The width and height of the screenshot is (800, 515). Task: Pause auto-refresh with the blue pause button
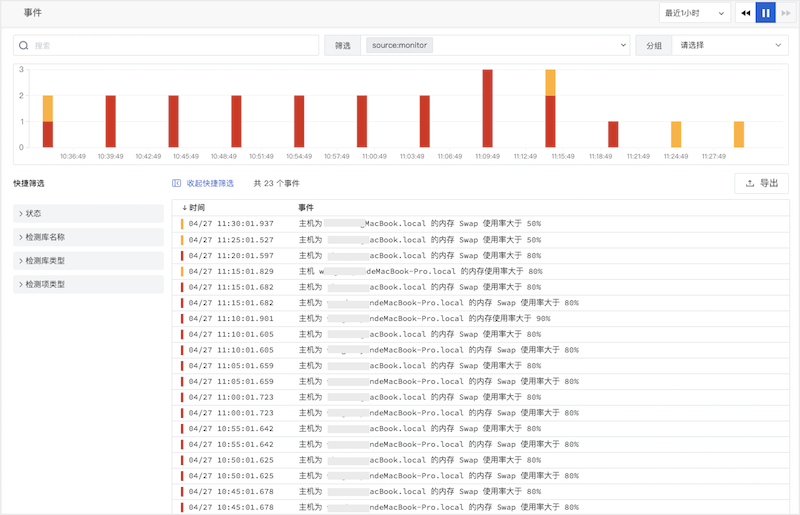click(x=766, y=13)
